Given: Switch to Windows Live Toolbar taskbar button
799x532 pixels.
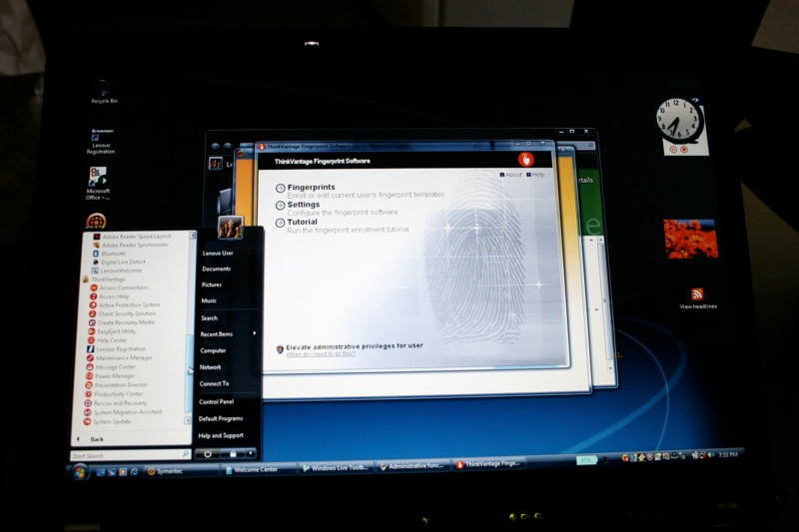Looking at the screenshot, I should [x=337, y=468].
